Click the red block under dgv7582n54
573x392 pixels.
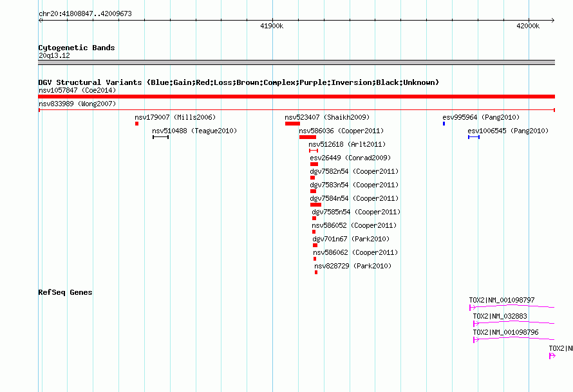(312, 178)
